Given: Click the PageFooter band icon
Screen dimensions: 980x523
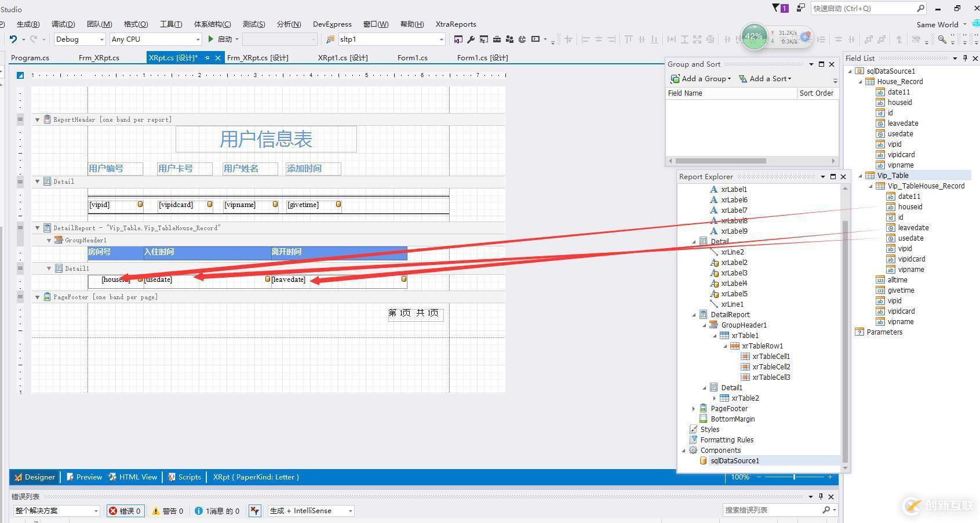Looking at the screenshot, I should [48, 297].
